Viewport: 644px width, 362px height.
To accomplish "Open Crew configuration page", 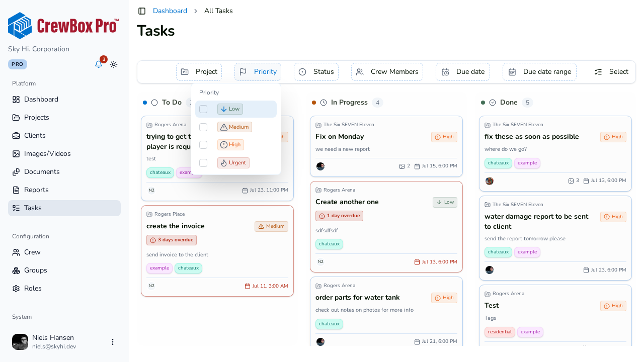I will pos(64,252).
